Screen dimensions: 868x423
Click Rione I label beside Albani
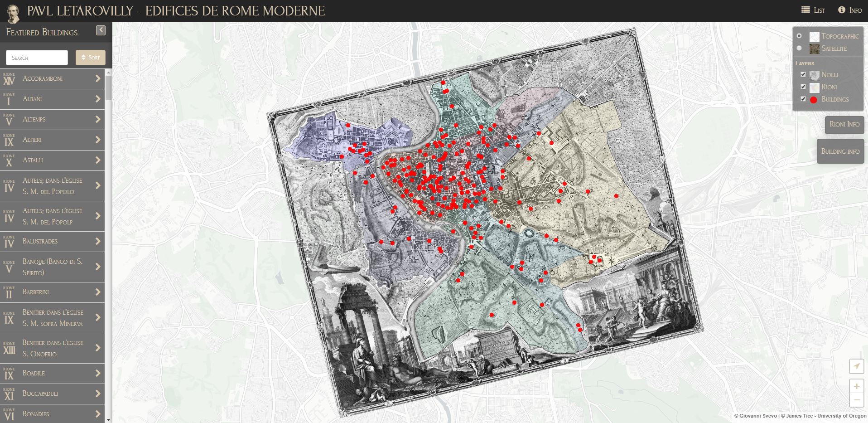click(x=9, y=99)
